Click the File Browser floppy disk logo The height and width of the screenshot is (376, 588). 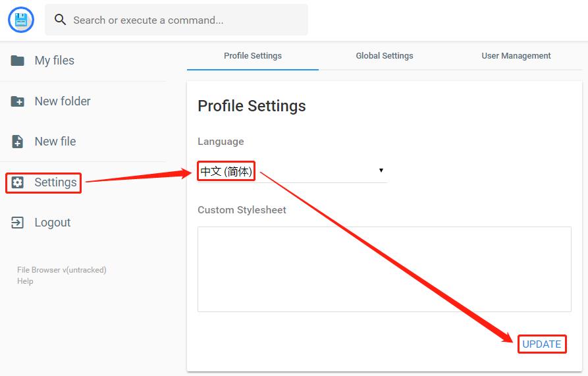pyautogui.click(x=21, y=20)
